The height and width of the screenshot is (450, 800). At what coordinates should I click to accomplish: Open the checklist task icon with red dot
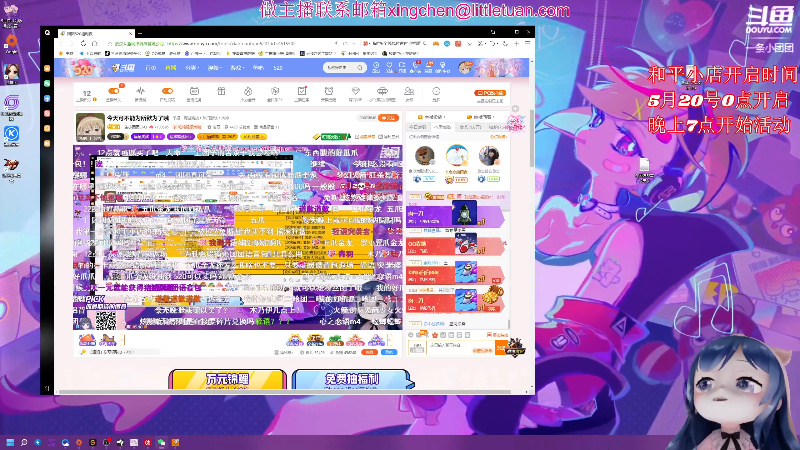point(302,91)
